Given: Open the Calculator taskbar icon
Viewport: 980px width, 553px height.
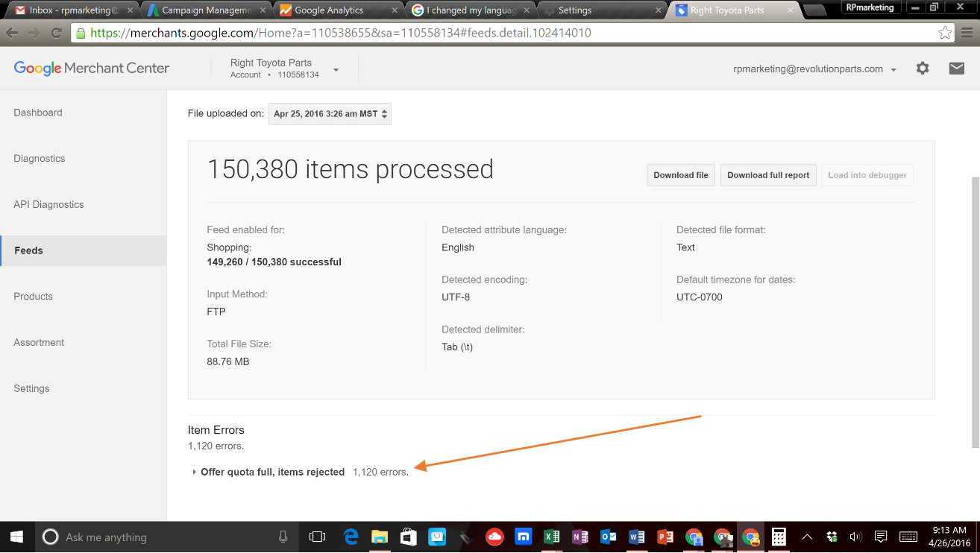Looking at the screenshot, I should click(x=779, y=537).
